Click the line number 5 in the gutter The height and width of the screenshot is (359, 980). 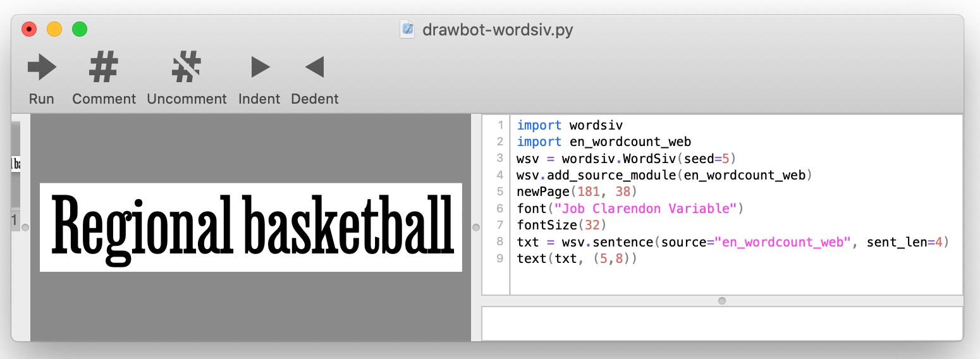[500, 192]
